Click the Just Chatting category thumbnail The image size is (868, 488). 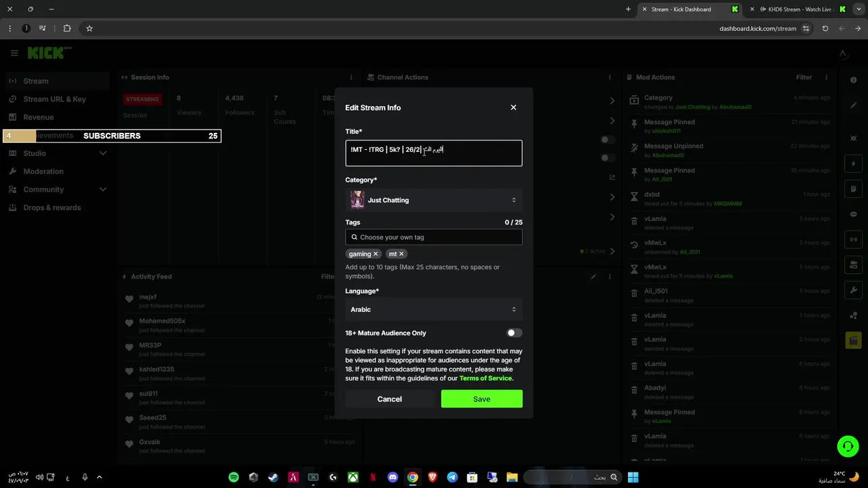357,200
